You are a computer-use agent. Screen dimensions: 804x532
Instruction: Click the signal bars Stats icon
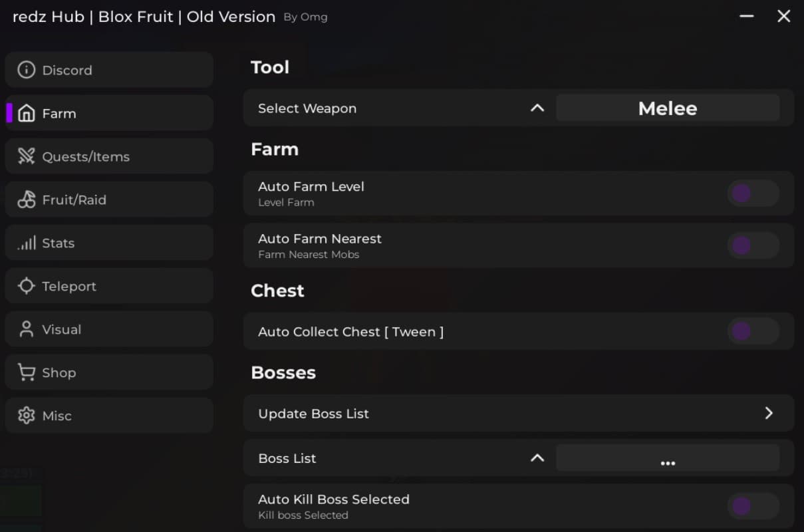pyautogui.click(x=26, y=243)
